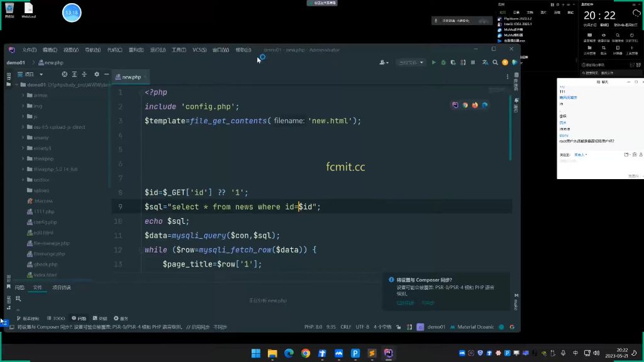Viewport: 644px width, 362px height.
Task: Expand the img folder in project tree
Action: (x=23, y=106)
